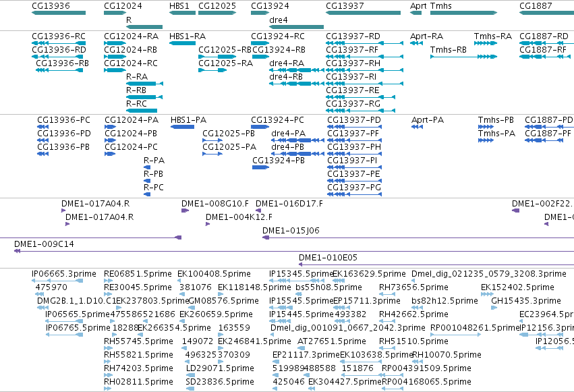
Task: Click transcript label CG13937-RI
Action: click(351, 77)
